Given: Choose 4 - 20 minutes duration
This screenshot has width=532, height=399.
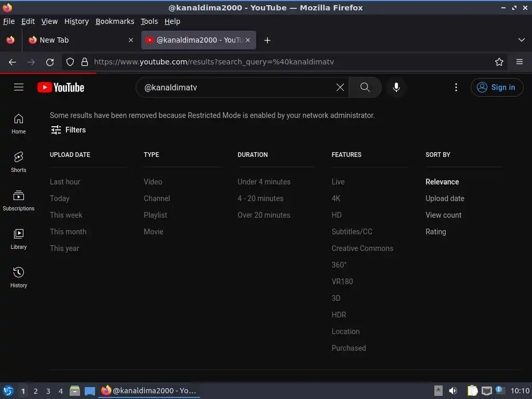Looking at the screenshot, I should (x=260, y=198).
